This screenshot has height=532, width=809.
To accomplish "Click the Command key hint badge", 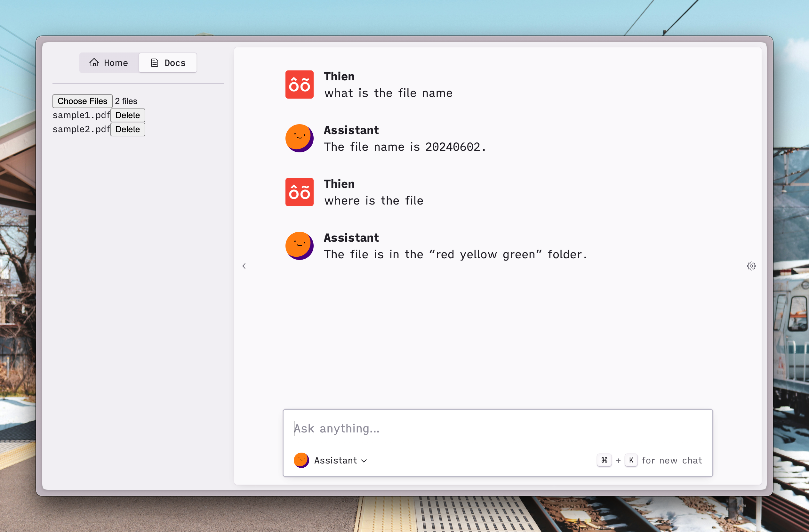I will [x=604, y=460].
